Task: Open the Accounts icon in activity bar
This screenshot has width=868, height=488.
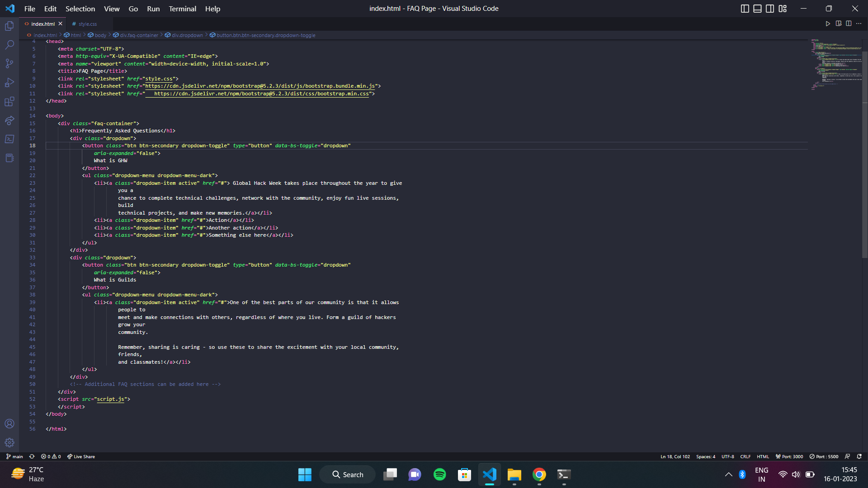Action: 9,423
